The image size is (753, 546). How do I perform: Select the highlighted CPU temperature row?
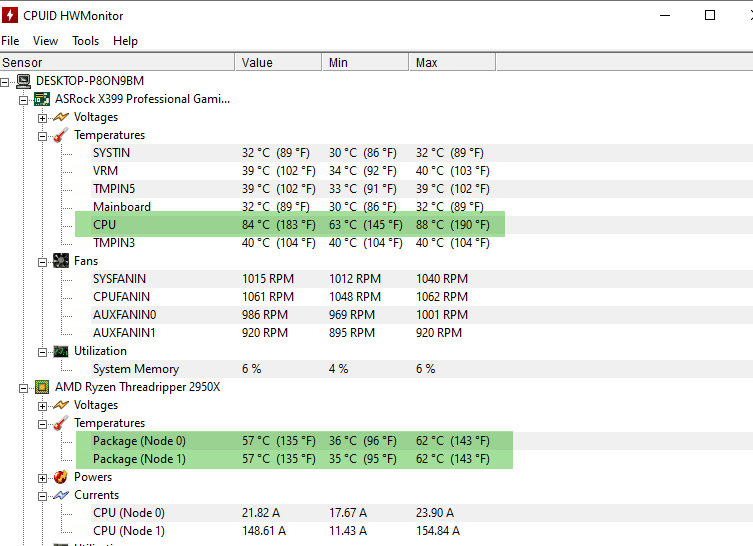tap(422, 225)
